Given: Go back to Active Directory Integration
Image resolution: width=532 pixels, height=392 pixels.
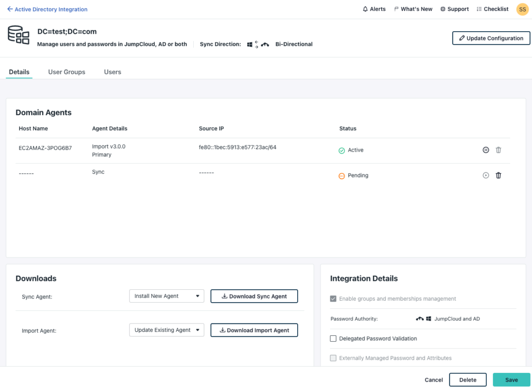Looking at the screenshot, I should [x=47, y=9].
